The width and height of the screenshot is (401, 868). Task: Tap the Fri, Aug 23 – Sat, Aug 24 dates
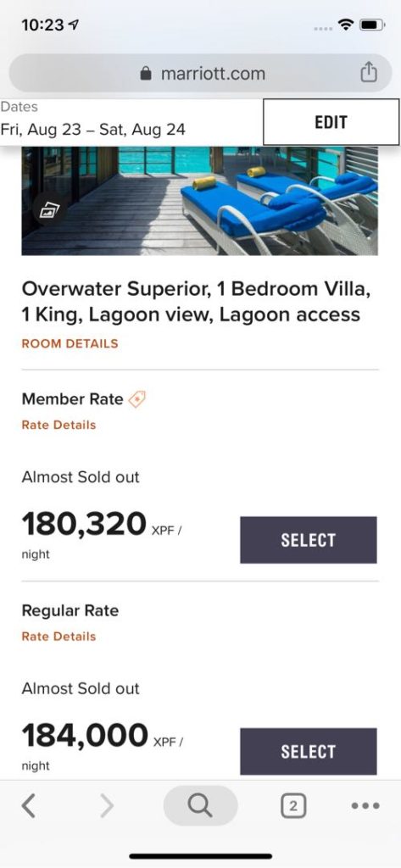point(92,130)
